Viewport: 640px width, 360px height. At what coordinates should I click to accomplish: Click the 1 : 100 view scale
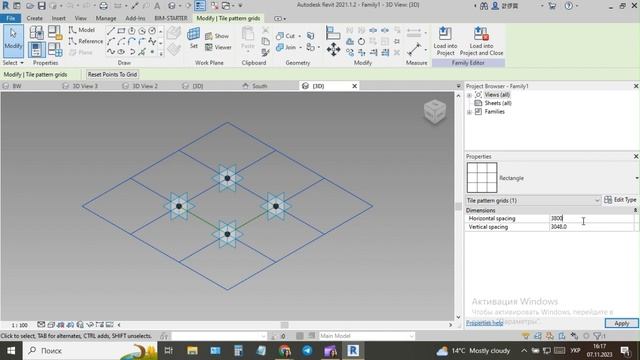(x=19, y=325)
